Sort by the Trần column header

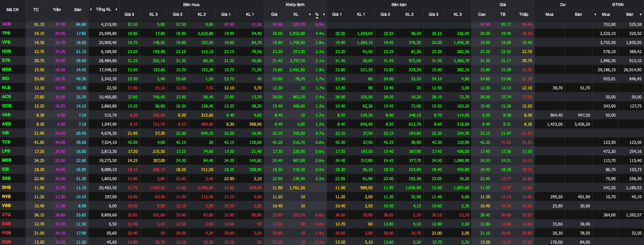pos(57,10)
